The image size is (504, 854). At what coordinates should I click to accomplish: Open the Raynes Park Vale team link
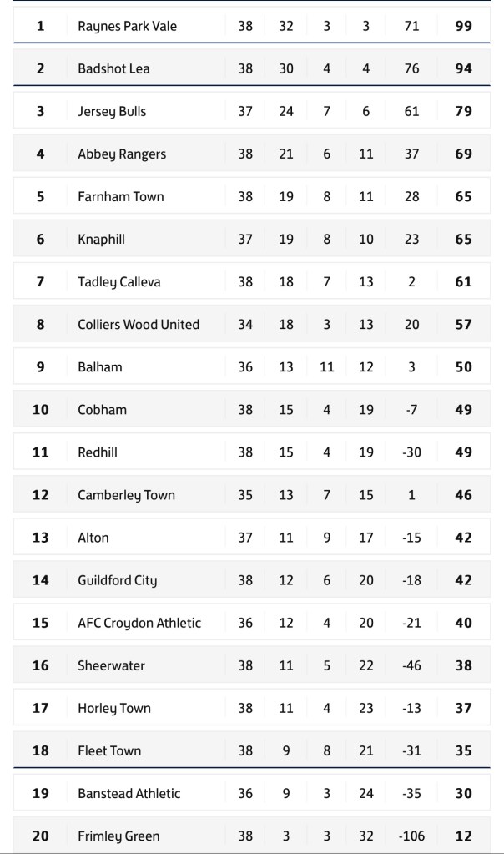pos(127,26)
